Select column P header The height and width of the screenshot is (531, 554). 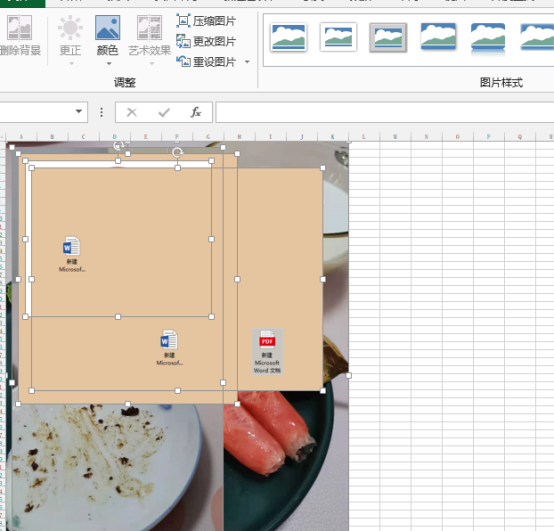(x=489, y=136)
